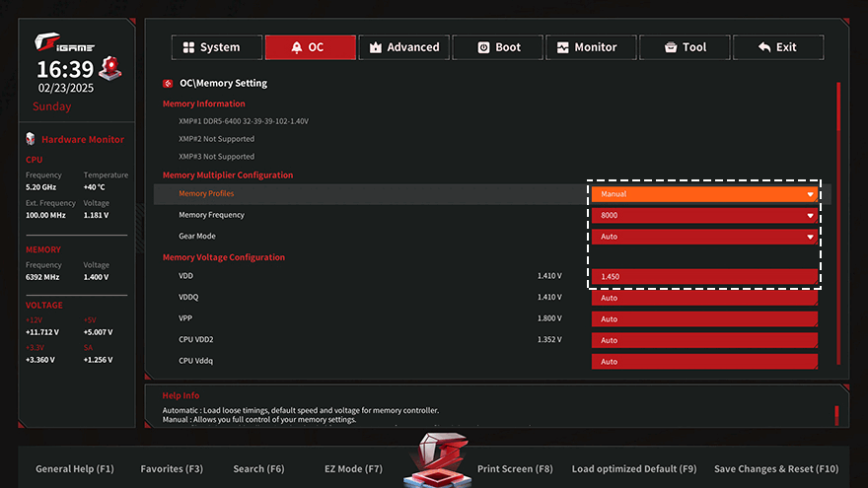
Task: Click Save Changes & Reset (F10)
Action: (x=776, y=468)
